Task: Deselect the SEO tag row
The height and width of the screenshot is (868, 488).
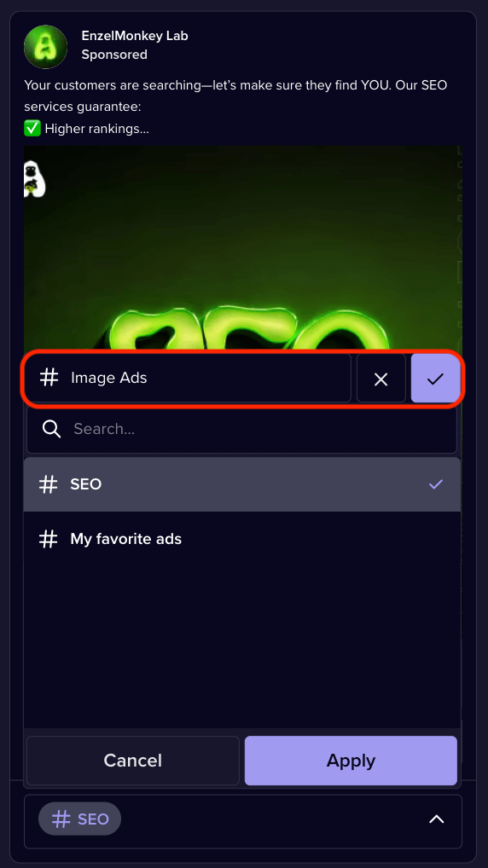Action: click(242, 484)
